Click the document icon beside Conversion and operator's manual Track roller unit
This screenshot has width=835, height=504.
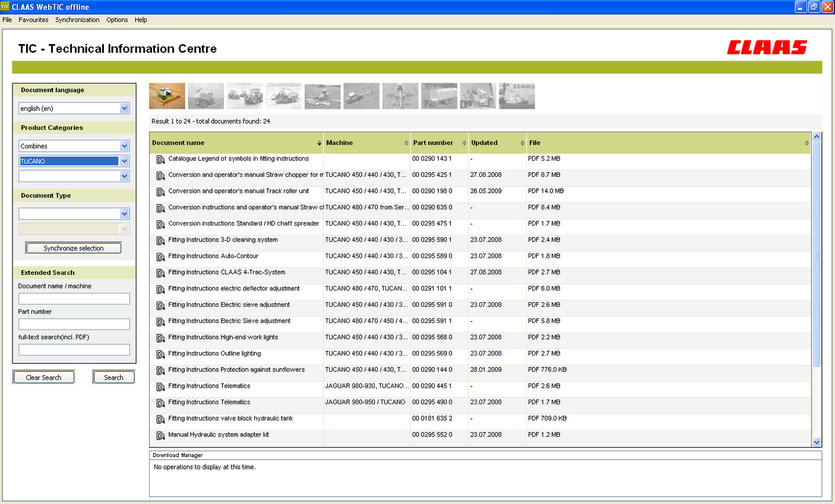click(x=160, y=191)
